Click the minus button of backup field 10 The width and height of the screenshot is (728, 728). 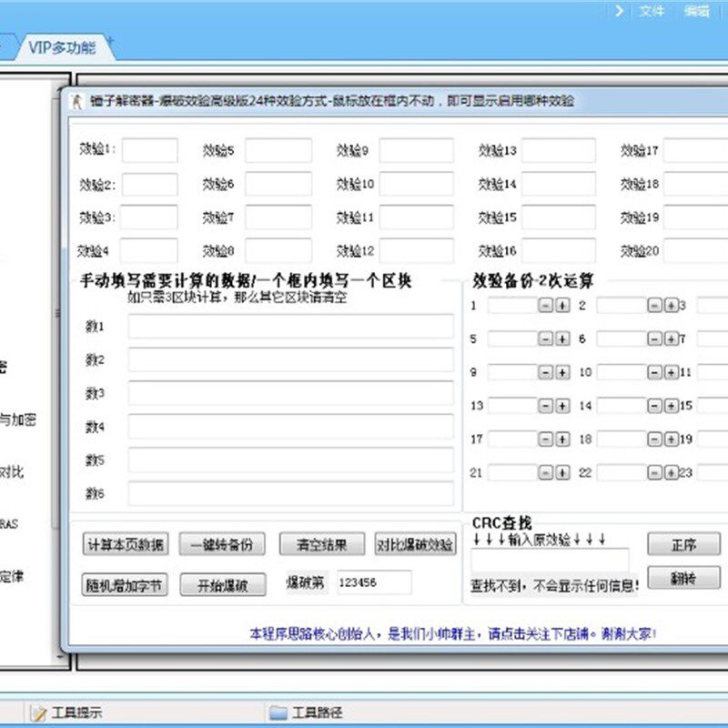(x=654, y=372)
